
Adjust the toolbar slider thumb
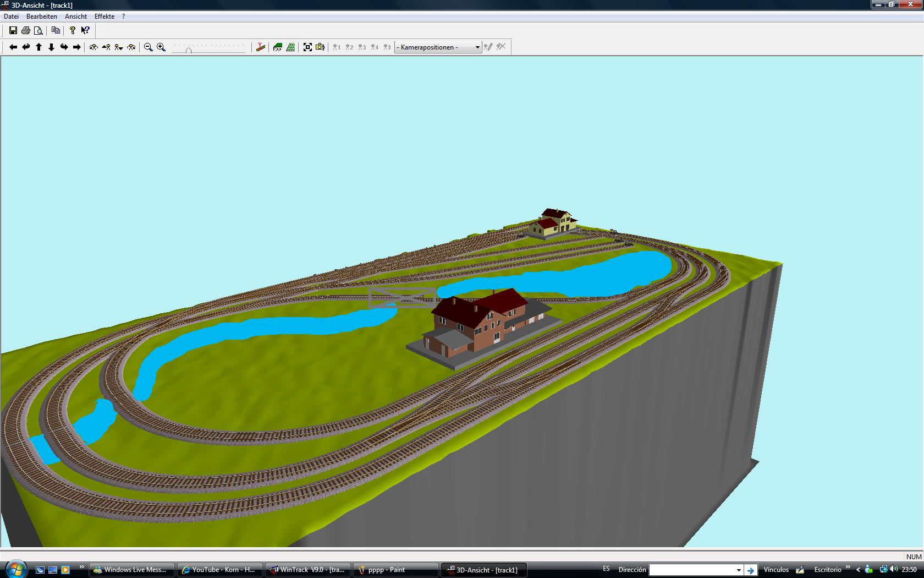pyautogui.click(x=189, y=50)
